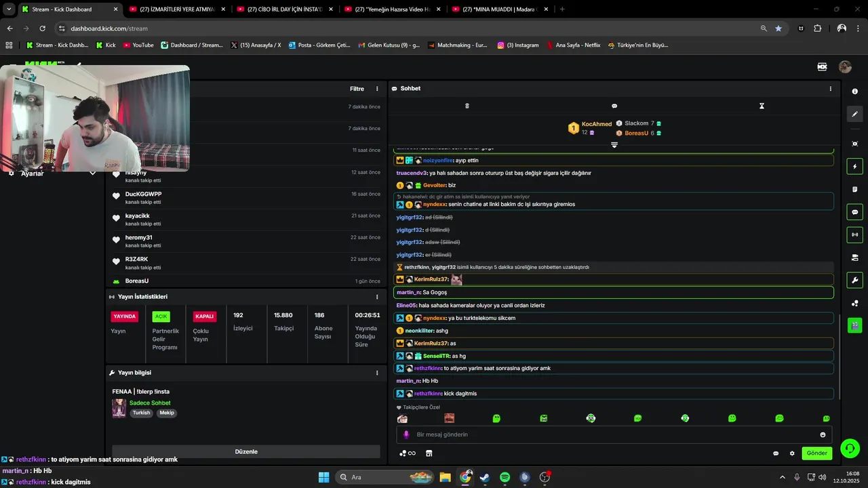Click the green Gönder send button
Image resolution: width=868 pixels, height=488 pixels.
pyautogui.click(x=816, y=453)
